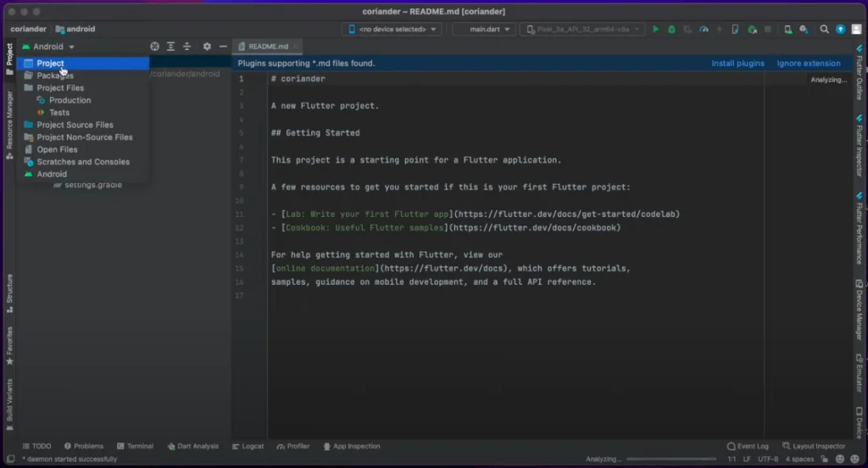
Task: Open the Flutter Inspector side panel
Action: point(860,146)
